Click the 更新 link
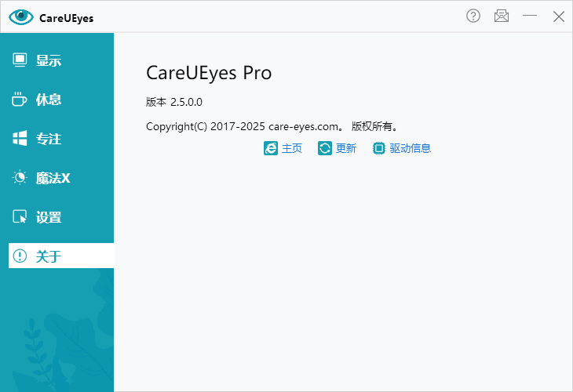The image size is (573, 392). [346, 148]
